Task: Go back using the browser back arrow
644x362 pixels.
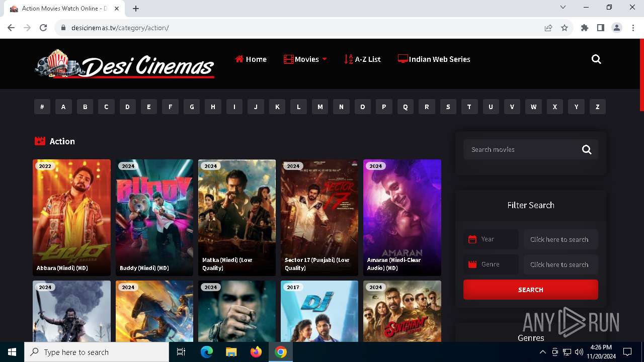Action: pos(11,28)
